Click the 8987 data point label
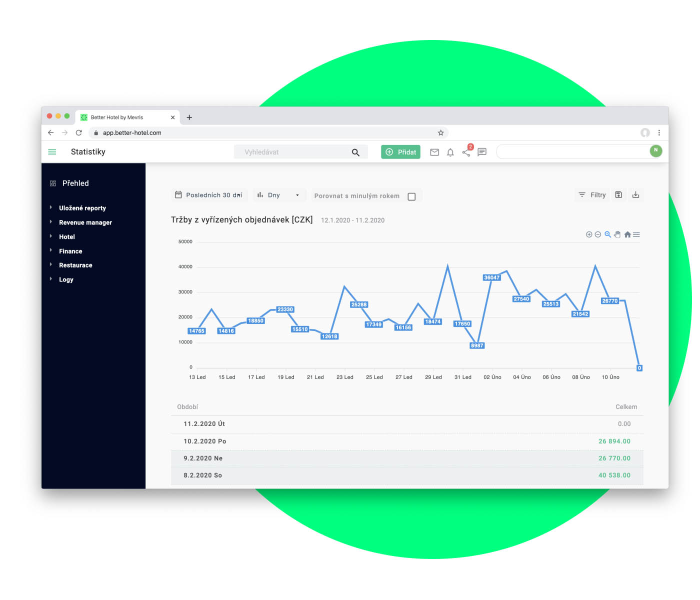 [x=477, y=345]
